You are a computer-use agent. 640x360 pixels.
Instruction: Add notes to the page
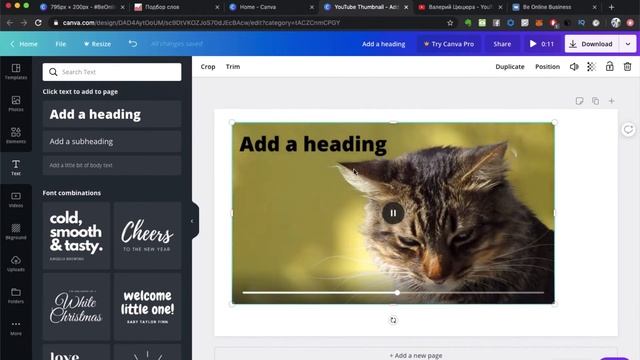tap(579, 101)
